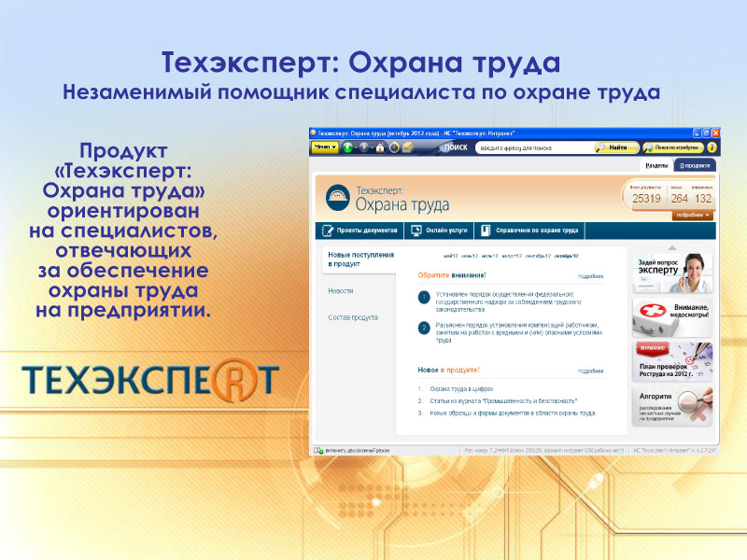The image size is (747, 560).
Task: Select Состав продукта in the left sidebar
Action: pyautogui.click(x=353, y=317)
